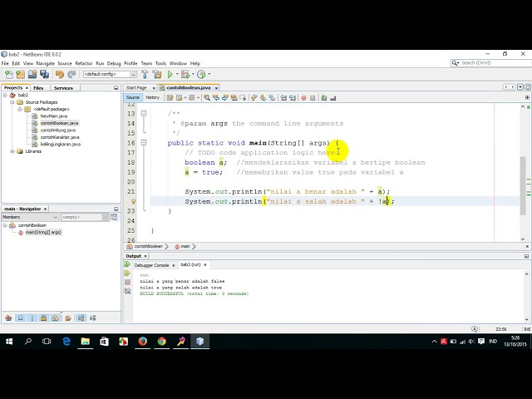Click the Open Project toolbar icon
The image size is (532, 399).
click(32, 74)
